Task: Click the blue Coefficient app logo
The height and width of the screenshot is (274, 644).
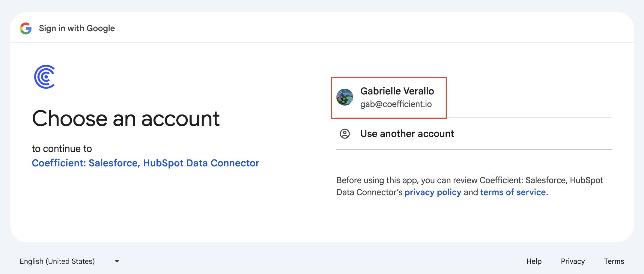Action: click(x=45, y=77)
